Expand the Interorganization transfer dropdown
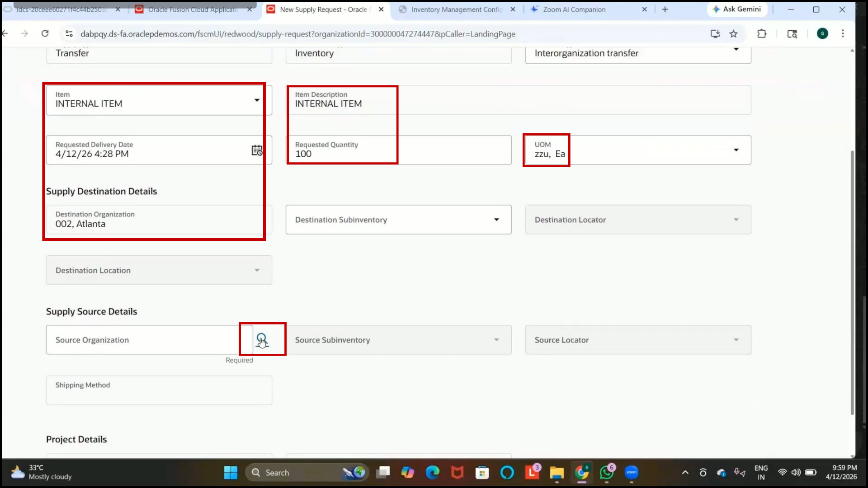The height and width of the screenshot is (488, 868). pos(736,49)
